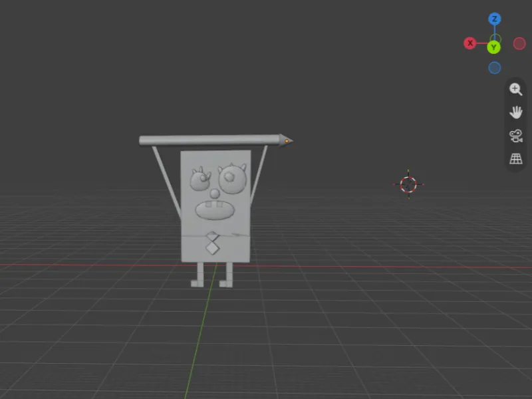532x399 pixels.
Task: Select the DoodleBob body mesh
Action: point(215,206)
